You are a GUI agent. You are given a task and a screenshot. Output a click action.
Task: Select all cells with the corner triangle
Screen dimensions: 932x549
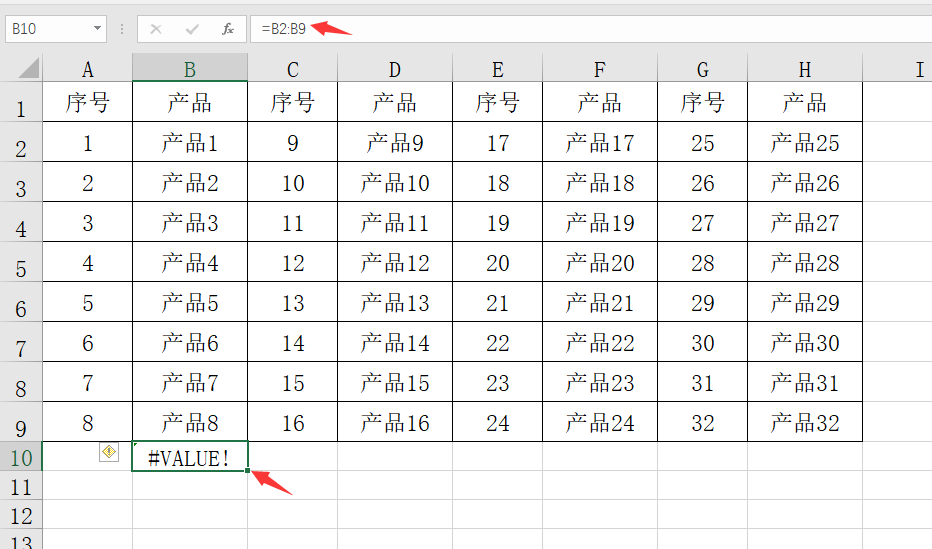point(29,68)
